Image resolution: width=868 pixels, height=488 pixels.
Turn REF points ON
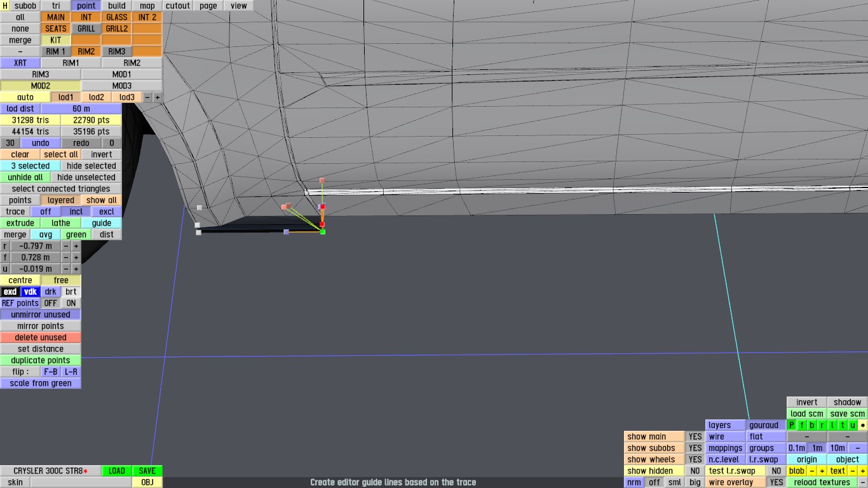(71, 303)
